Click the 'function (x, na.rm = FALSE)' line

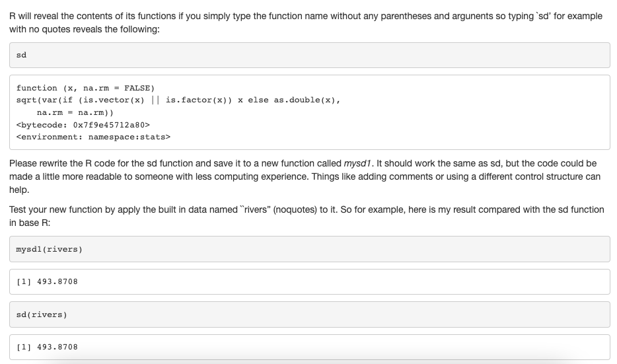[85, 88]
